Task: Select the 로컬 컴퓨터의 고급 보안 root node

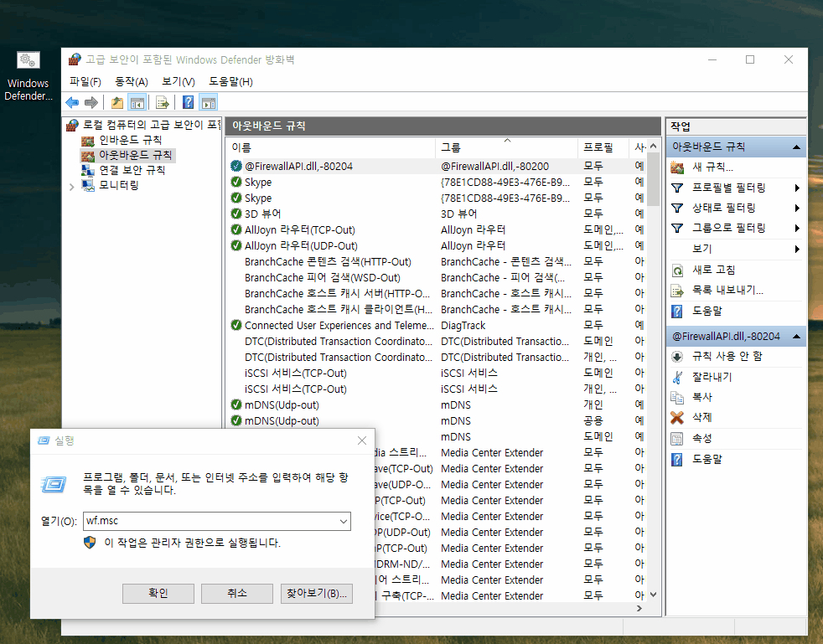Action: point(150,125)
